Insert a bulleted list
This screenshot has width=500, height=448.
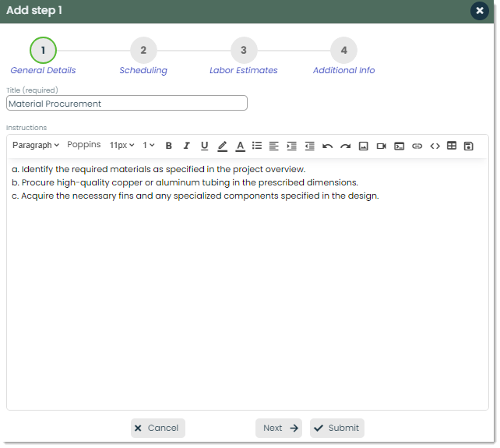coord(257,146)
